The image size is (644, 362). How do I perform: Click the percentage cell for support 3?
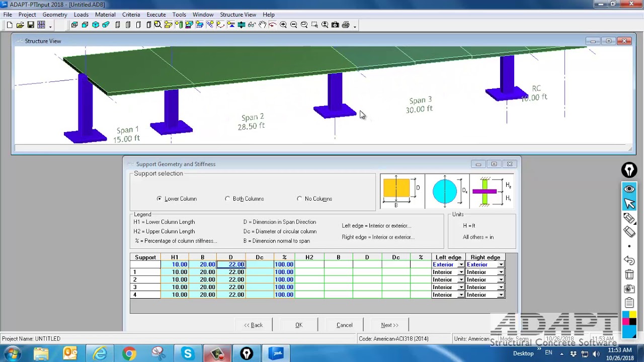pos(284,287)
